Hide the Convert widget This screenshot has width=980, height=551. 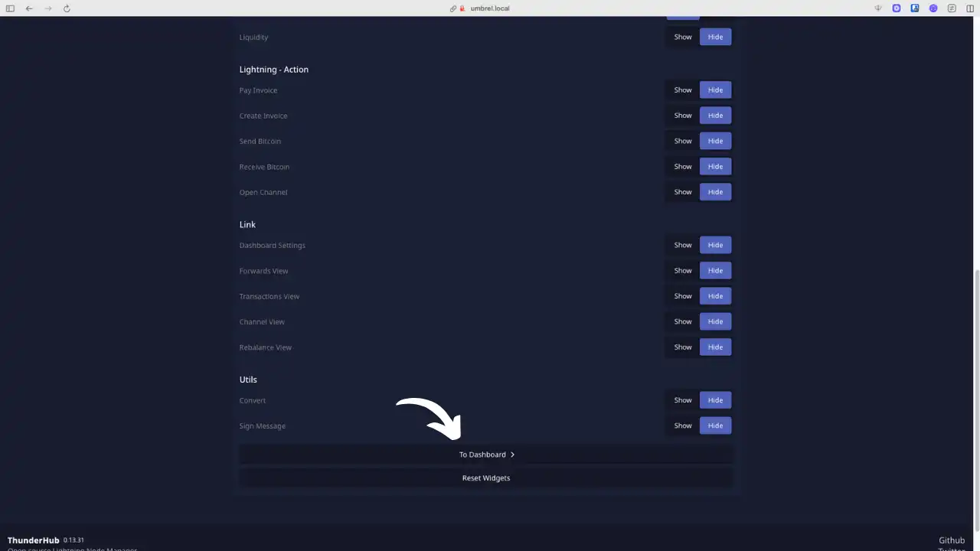[x=715, y=400]
